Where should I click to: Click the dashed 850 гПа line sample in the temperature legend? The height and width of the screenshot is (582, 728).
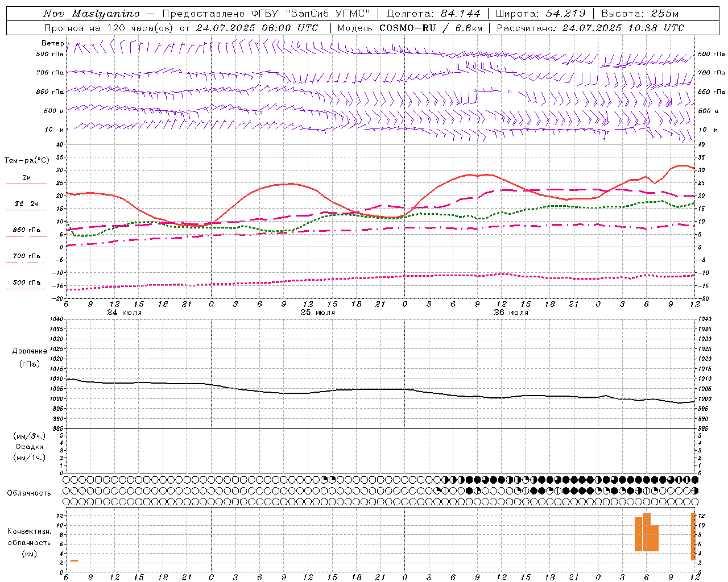26,236
